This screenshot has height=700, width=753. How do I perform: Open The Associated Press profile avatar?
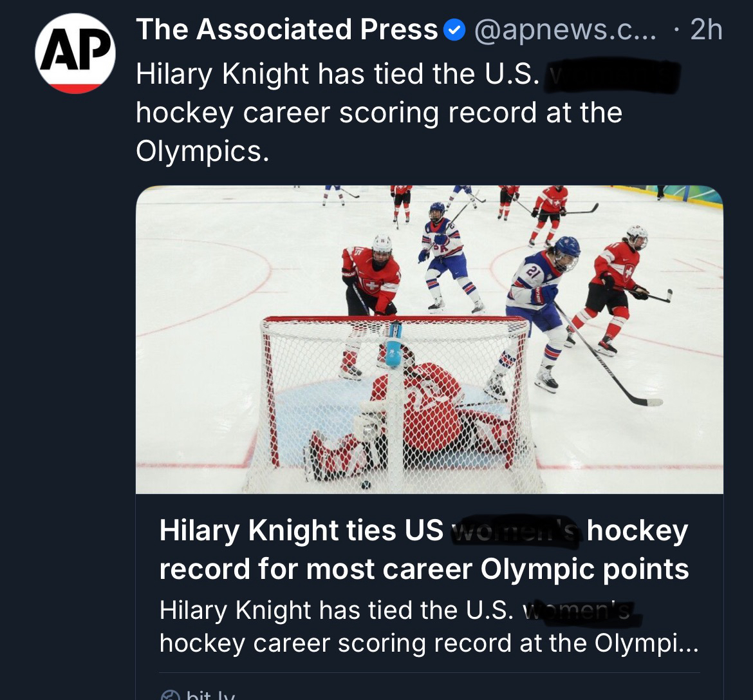75,53
